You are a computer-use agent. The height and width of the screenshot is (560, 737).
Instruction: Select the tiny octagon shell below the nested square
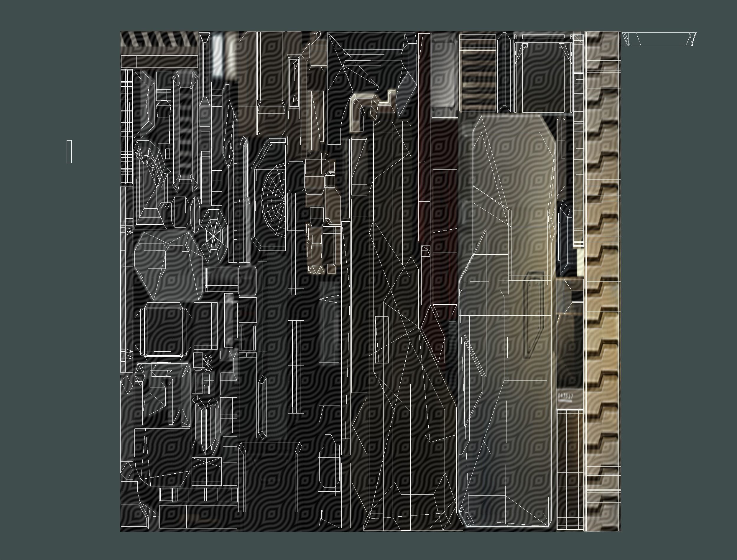[208, 363]
